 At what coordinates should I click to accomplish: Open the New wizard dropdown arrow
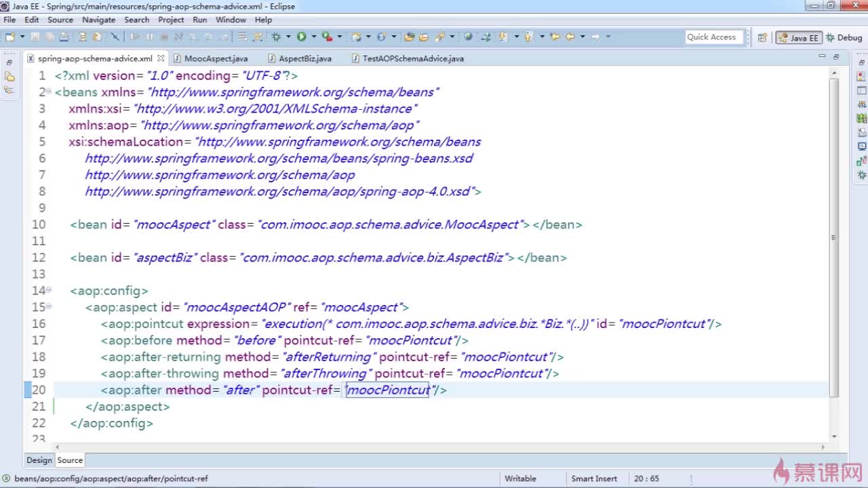point(22,37)
